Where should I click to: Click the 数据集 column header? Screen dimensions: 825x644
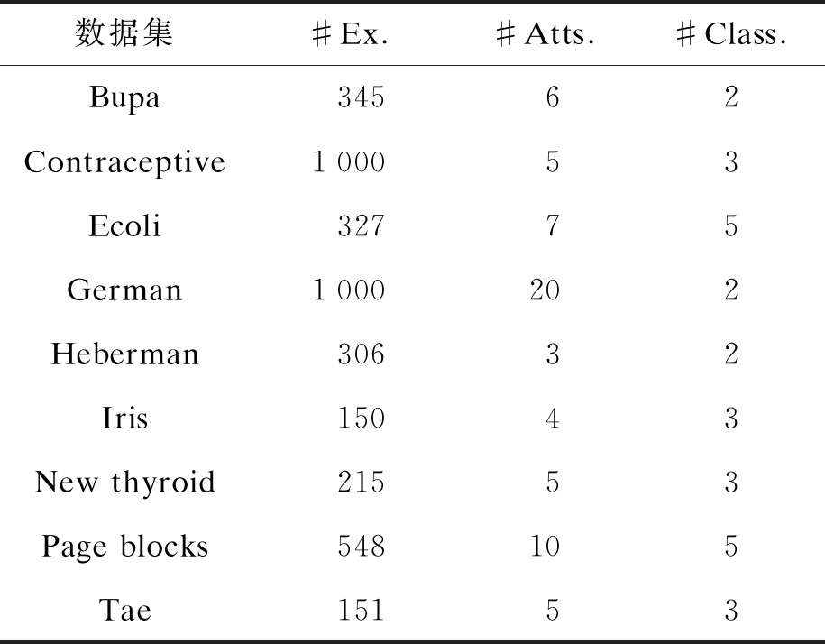(x=124, y=34)
